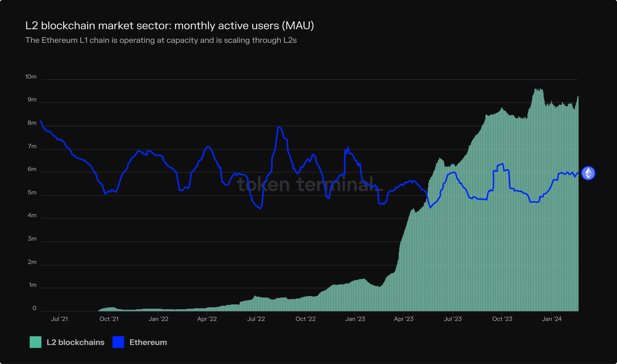Click the green L2 blockchains legend swatch
Viewport: 617px width, 364px height.
tap(35, 342)
